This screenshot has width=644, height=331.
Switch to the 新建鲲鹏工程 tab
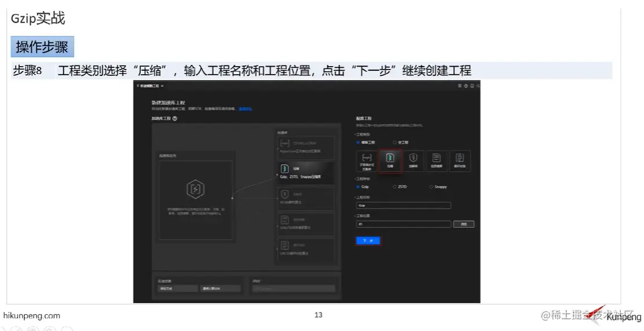(149, 86)
